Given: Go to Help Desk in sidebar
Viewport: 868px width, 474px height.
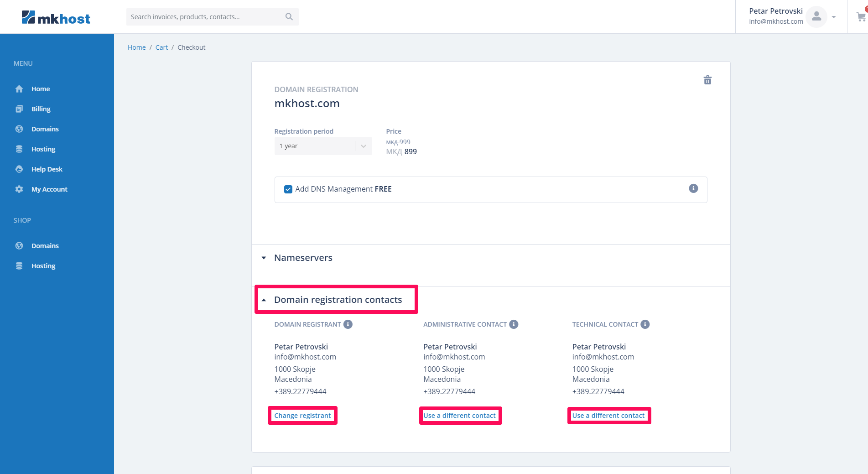Looking at the screenshot, I should click(47, 169).
